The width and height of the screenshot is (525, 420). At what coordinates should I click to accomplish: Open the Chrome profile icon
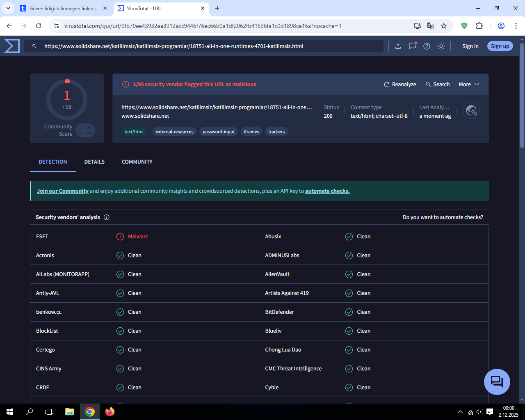click(501, 26)
